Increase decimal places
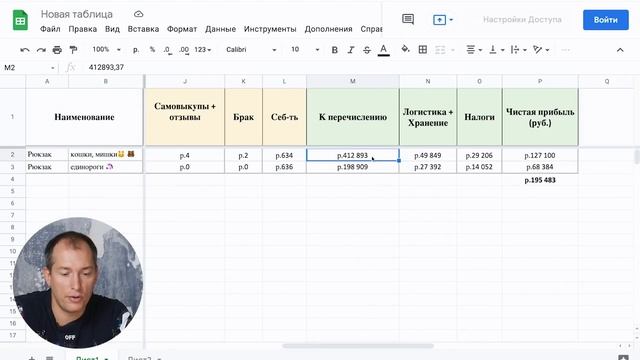 [x=184, y=50]
